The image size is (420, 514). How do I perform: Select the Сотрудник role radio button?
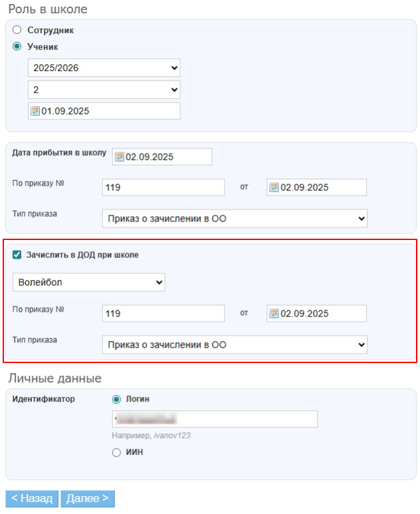point(17,30)
